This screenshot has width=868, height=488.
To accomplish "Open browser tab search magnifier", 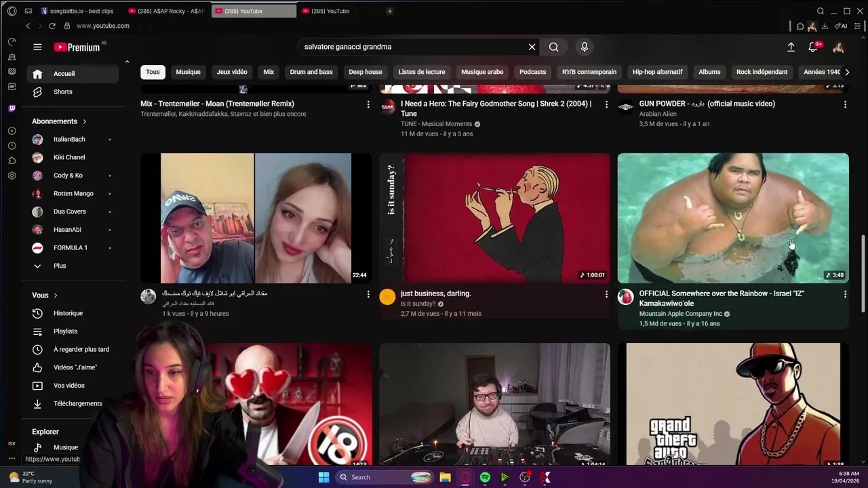I will (x=821, y=11).
